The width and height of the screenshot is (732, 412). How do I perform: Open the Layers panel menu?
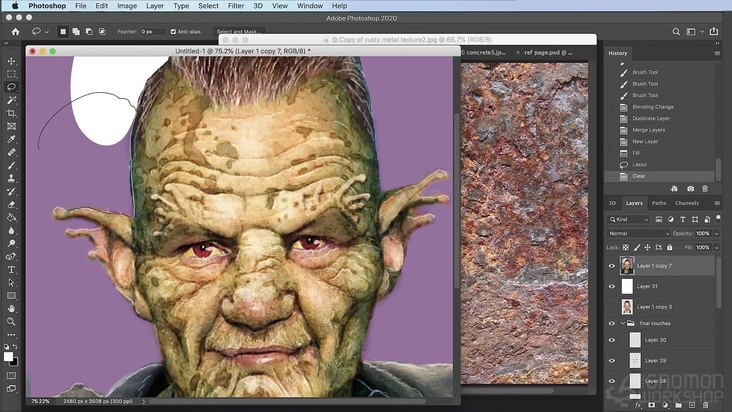tap(717, 203)
